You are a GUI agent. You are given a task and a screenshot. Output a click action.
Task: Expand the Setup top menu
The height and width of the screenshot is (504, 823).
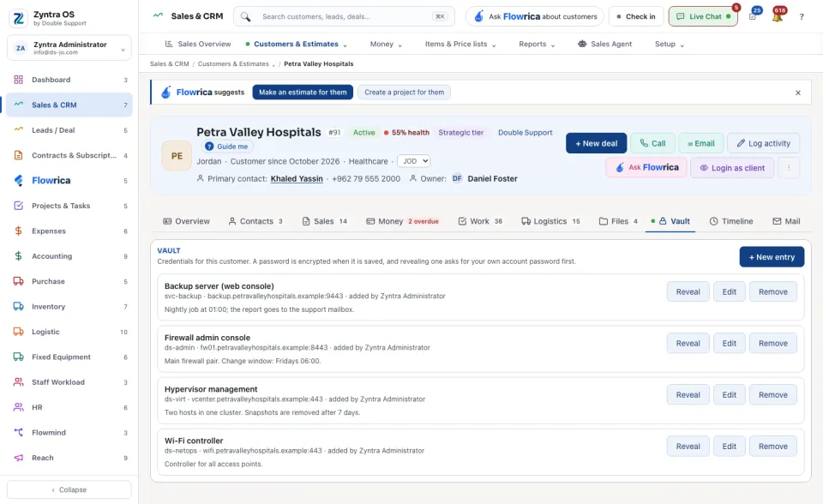coord(670,44)
